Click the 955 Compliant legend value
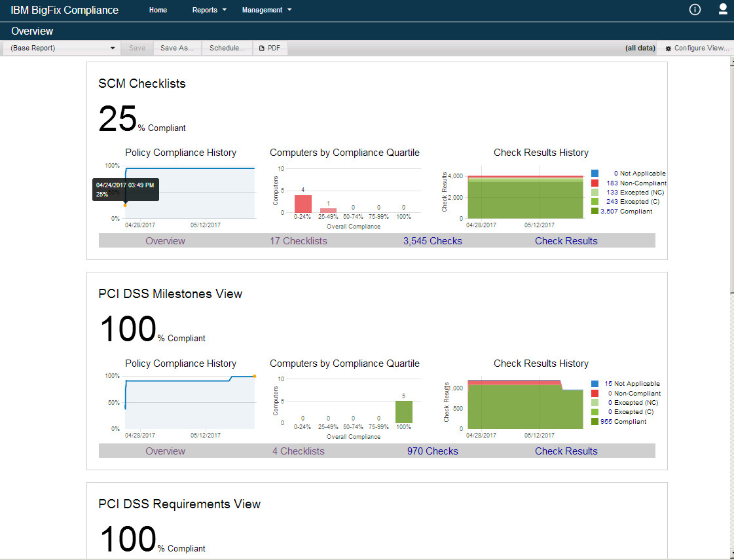Image resolution: width=734 pixels, height=560 pixels. pyautogui.click(x=606, y=421)
